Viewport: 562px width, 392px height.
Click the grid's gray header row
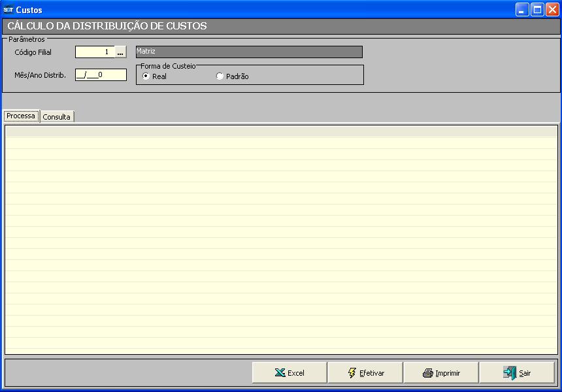click(281, 131)
